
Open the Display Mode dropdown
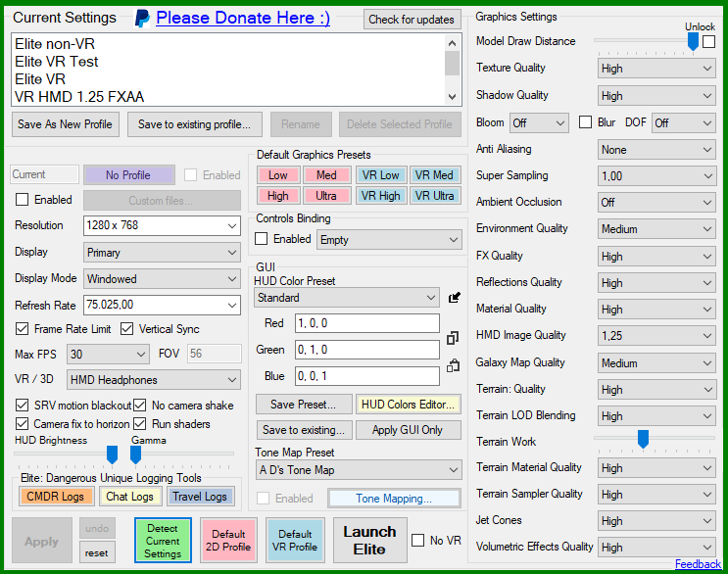[162, 279]
